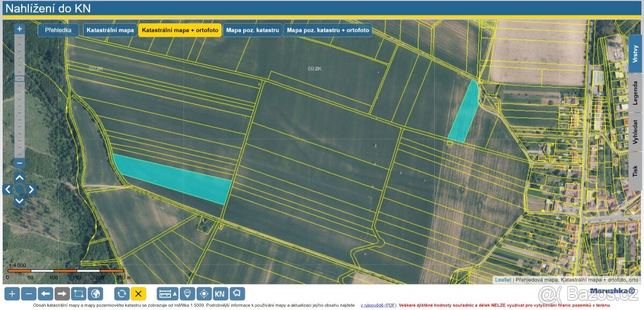
Task: Click the zoom out minus button in bottom toolbar
Action: click(x=29, y=293)
